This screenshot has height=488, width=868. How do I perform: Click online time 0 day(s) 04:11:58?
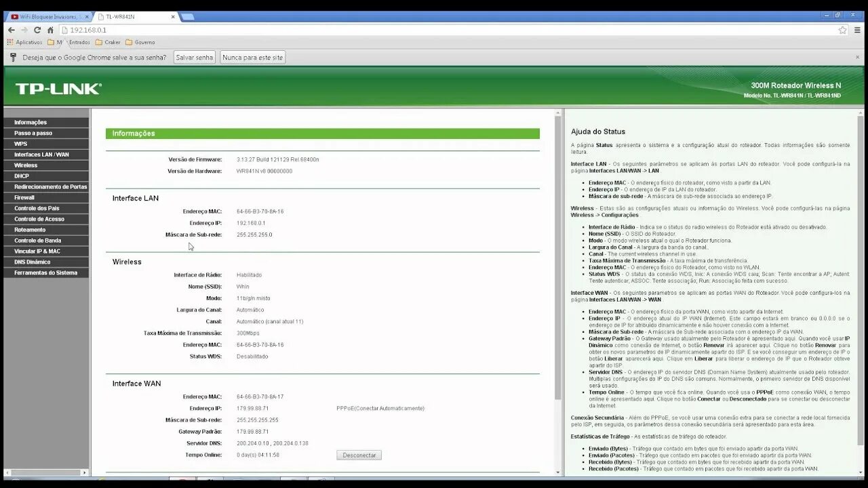[x=258, y=455]
